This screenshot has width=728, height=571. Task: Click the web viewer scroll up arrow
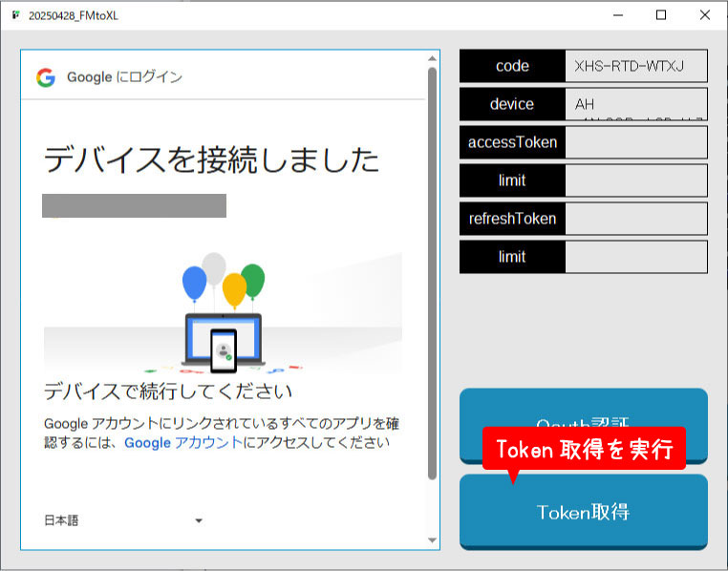(x=432, y=58)
